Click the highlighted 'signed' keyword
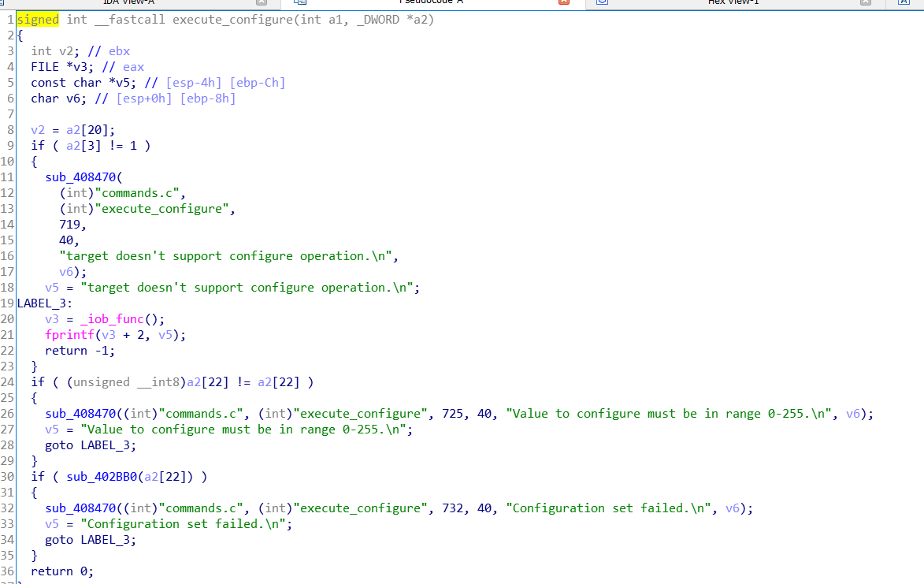Image resolution: width=924 pixels, height=584 pixels. click(38, 20)
